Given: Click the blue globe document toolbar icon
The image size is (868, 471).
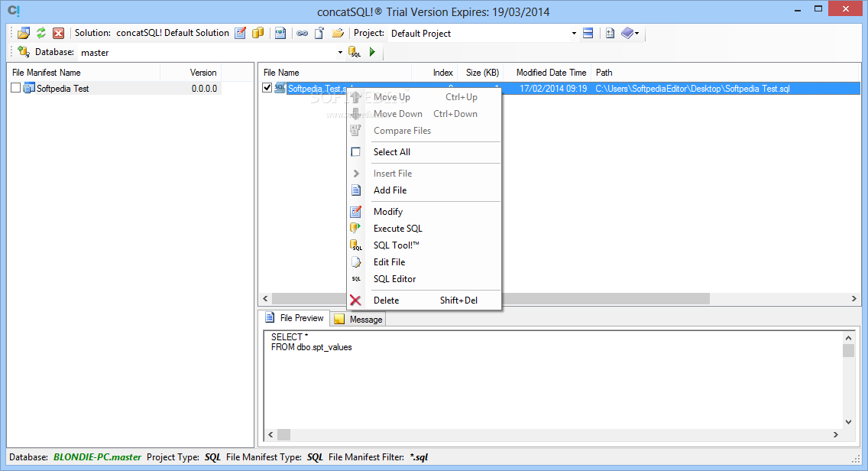Looking at the screenshot, I should click(280, 33).
